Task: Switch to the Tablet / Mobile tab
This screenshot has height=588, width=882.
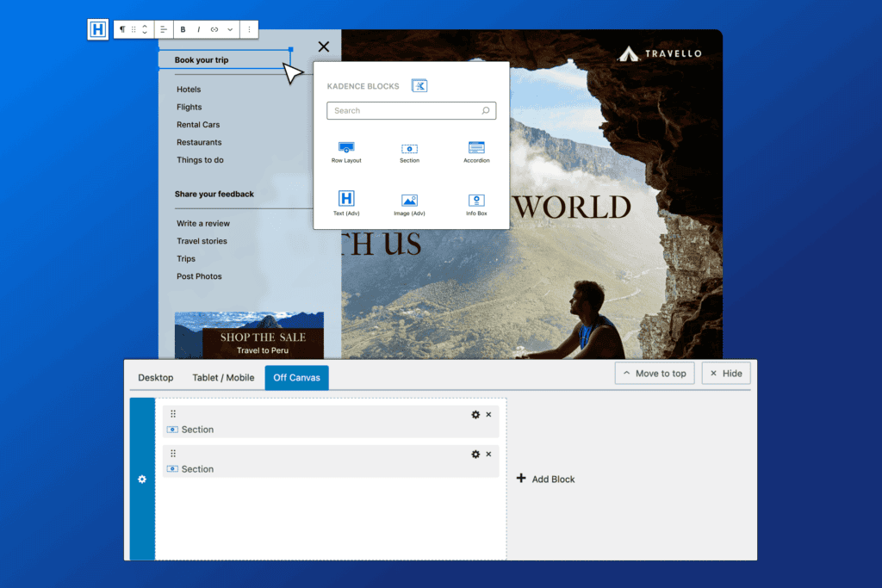Action: [223, 378]
